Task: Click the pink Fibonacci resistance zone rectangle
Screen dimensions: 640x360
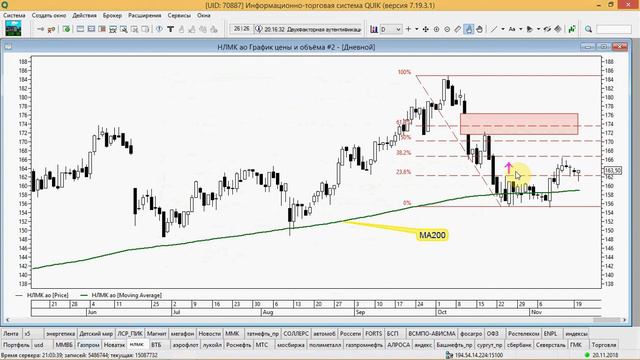Action: pyautogui.click(x=519, y=124)
